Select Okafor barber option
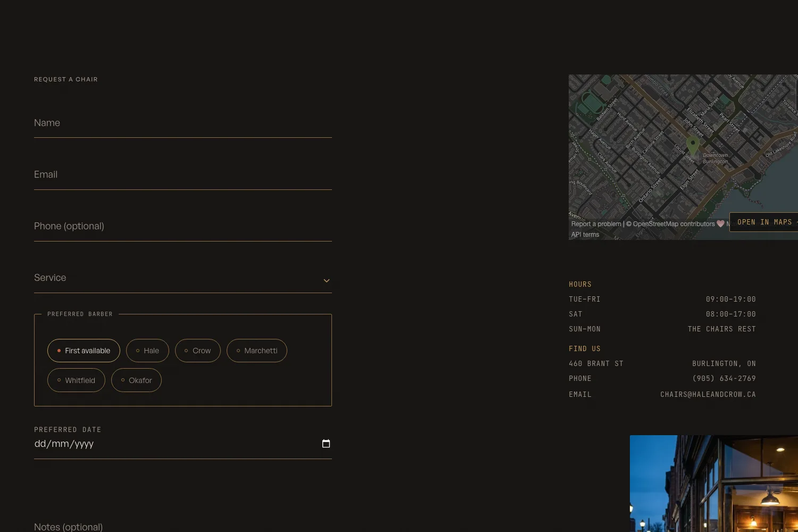The width and height of the screenshot is (798, 532). coord(136,380)
